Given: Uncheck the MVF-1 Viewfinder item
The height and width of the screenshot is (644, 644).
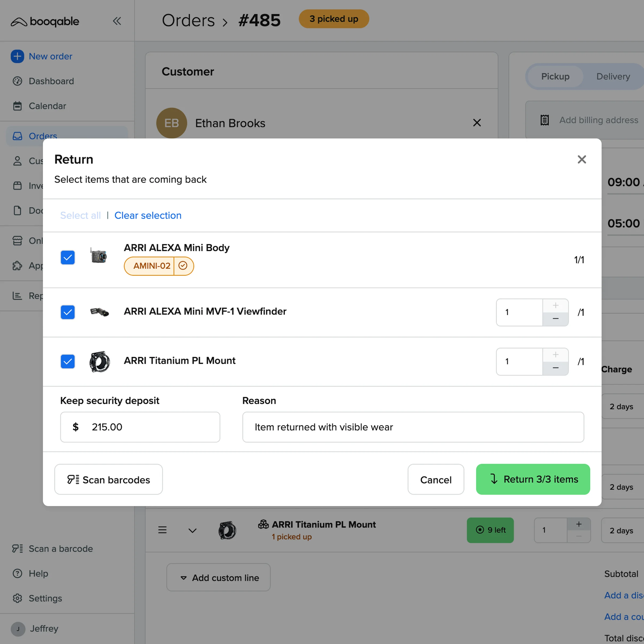Looking at the screenshot, I should pos(68,312).
